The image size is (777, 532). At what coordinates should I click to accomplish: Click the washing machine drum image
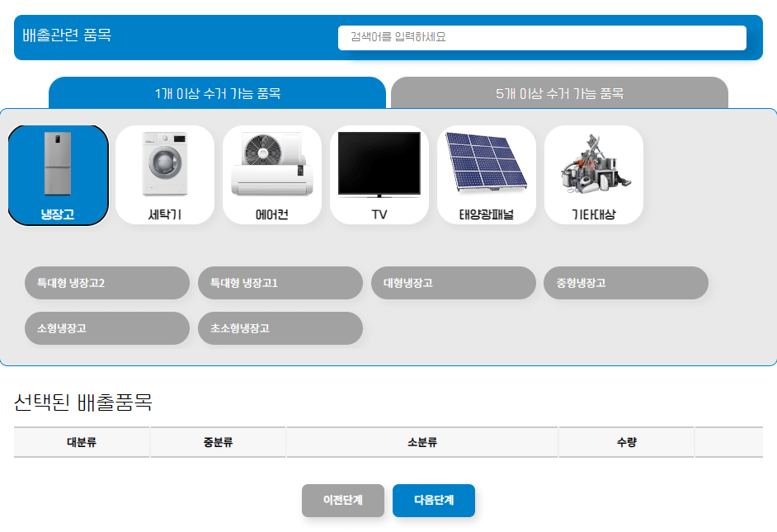point(165,163)
